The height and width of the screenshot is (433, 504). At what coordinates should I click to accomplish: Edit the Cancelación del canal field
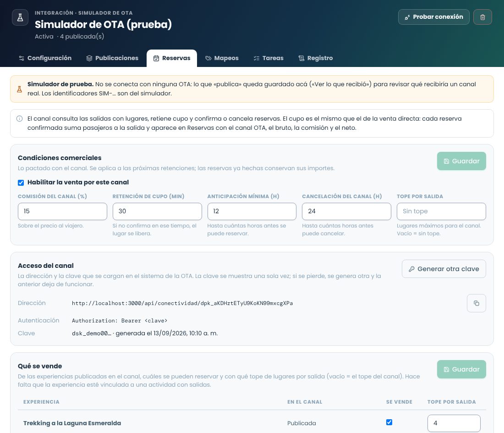(346, 211)
